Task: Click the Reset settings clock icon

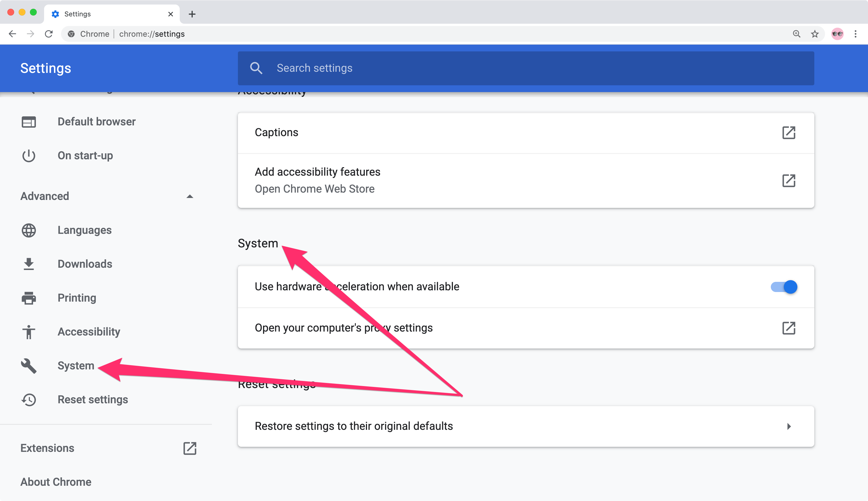Action: (x=29, y=400)
